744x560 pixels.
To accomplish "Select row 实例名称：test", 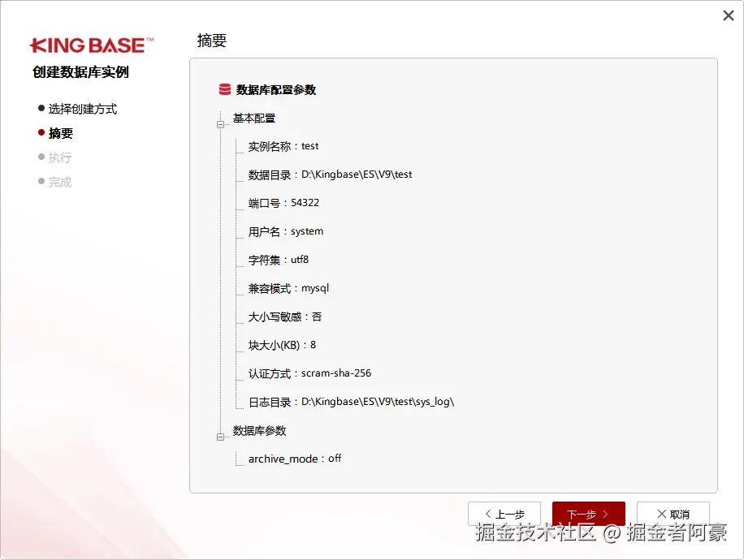I will click(283, 146).
